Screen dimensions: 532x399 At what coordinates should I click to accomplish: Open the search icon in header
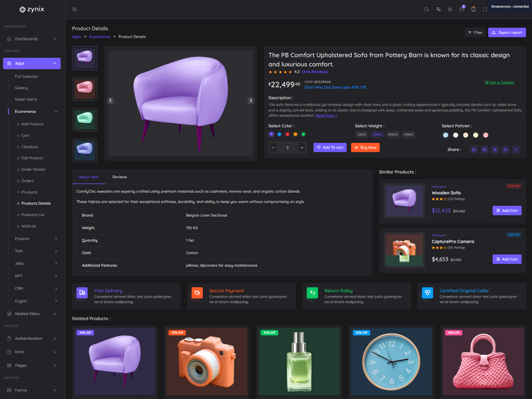(426, 9)
